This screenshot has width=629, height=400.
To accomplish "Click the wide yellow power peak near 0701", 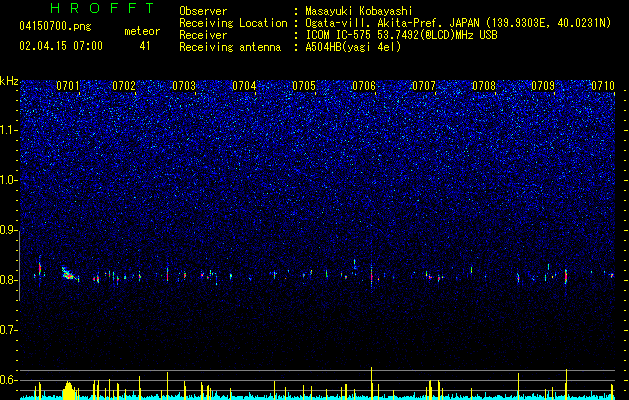I will 68,390.
